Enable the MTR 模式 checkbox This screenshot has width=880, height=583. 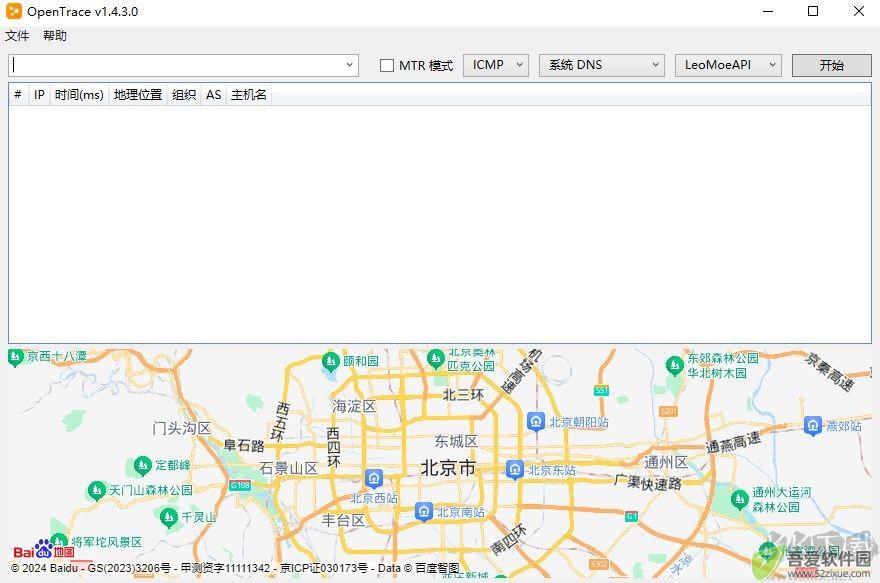387,66
